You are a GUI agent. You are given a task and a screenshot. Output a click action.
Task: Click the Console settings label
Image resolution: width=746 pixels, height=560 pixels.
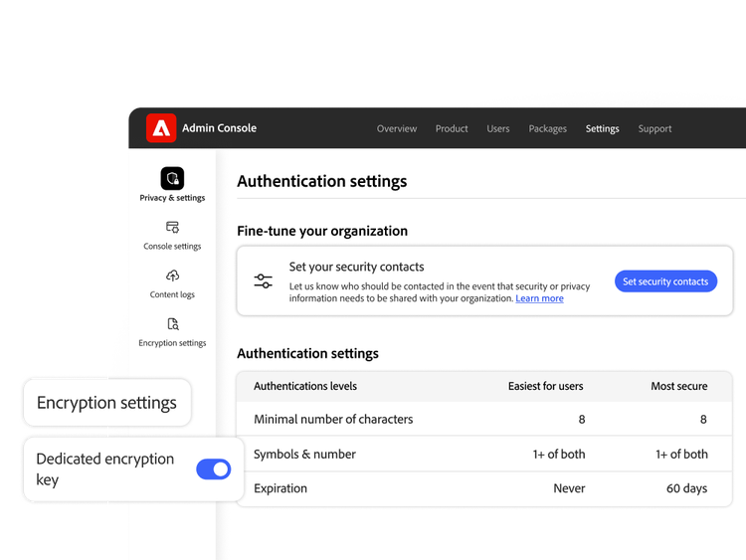(172, 246)
